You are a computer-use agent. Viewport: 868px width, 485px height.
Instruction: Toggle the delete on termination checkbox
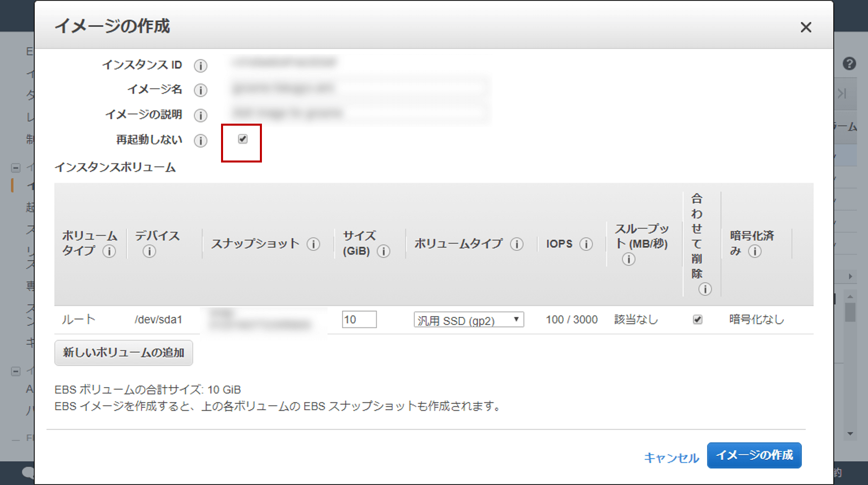click(697, 319)
